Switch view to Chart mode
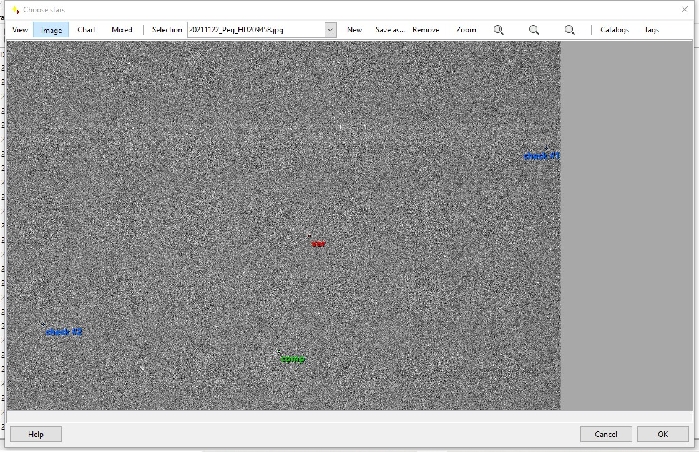The image size is (699, 452). [x=86, y=30]
